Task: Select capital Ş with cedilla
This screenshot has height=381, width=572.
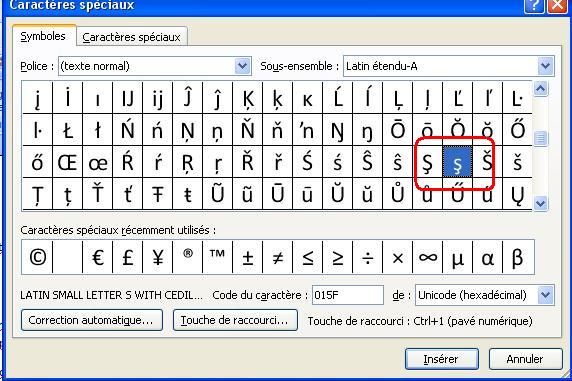Action: [428, 162]
